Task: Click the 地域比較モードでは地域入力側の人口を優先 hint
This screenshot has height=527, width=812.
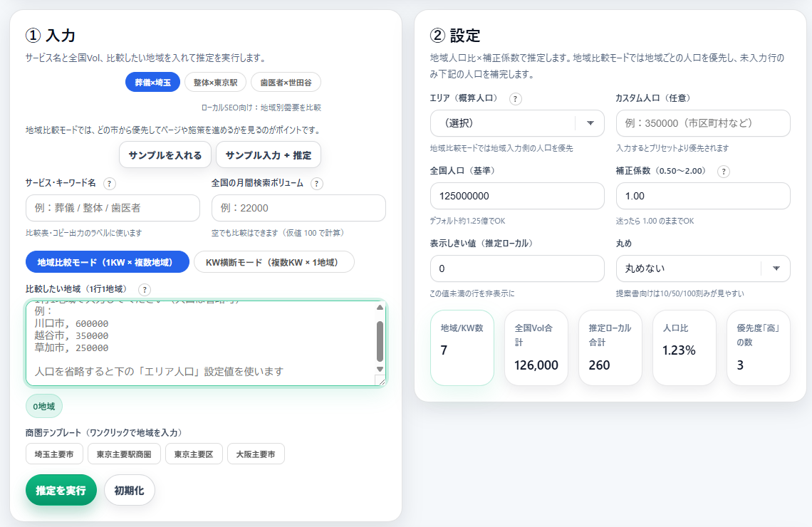Action: [x=501, y=149]
